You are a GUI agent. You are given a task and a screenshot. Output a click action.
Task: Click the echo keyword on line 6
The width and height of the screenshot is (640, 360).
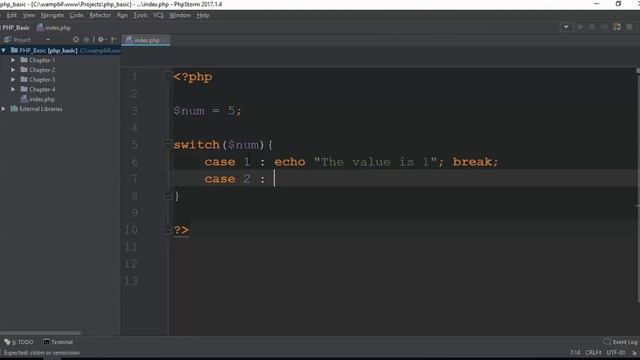(x=289, y=162)
